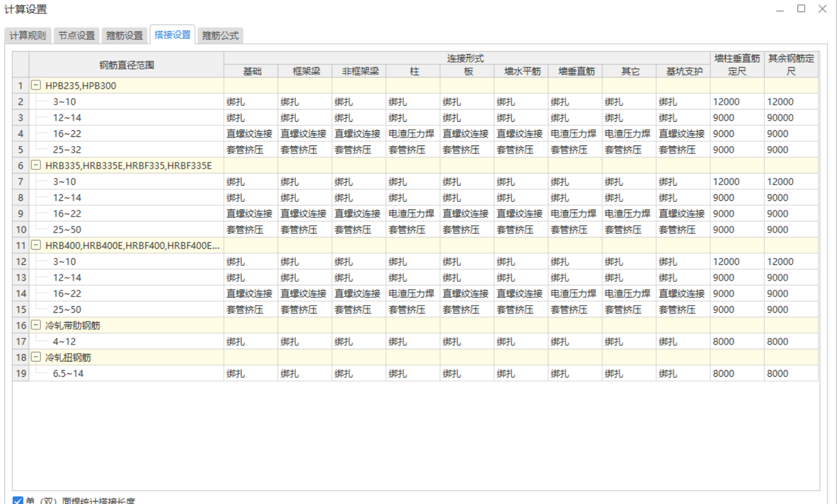This screenshot has width=837, height=504.
Task: Open the 箍筋公式 tab
Action: pos(220,35)
